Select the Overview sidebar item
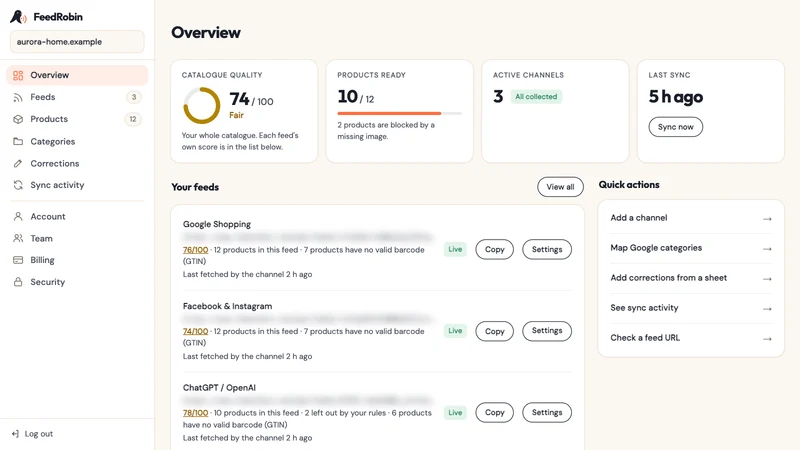 click(77, 75)
